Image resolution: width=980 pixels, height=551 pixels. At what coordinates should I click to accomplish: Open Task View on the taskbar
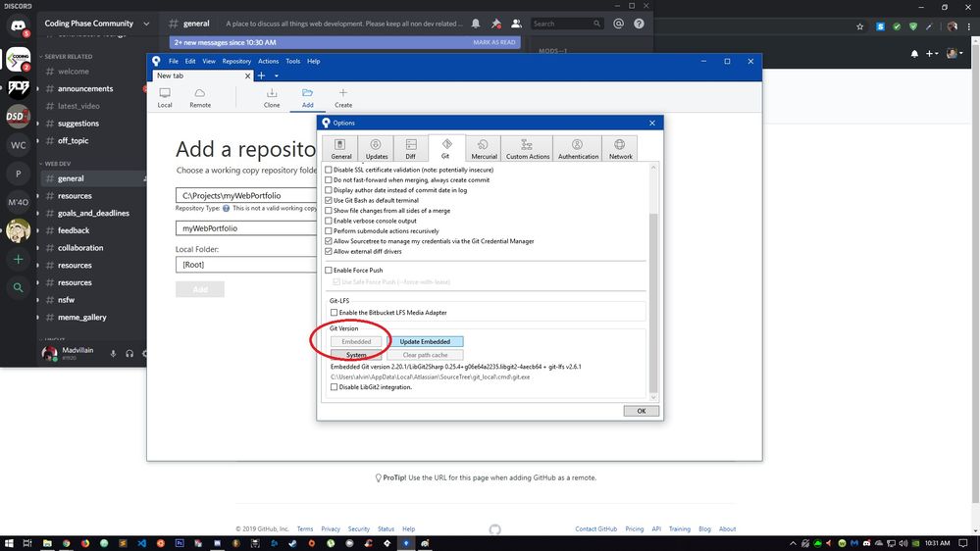27,543
